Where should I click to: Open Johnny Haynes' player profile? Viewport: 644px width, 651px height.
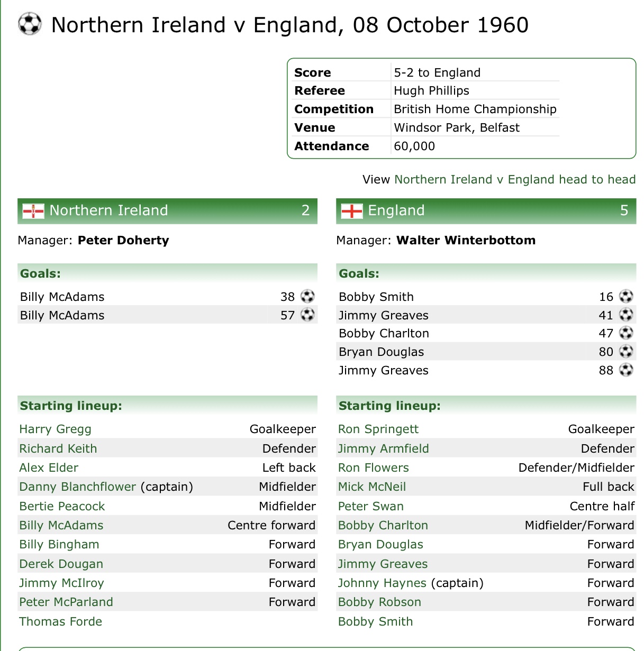(x=382, y=583)
